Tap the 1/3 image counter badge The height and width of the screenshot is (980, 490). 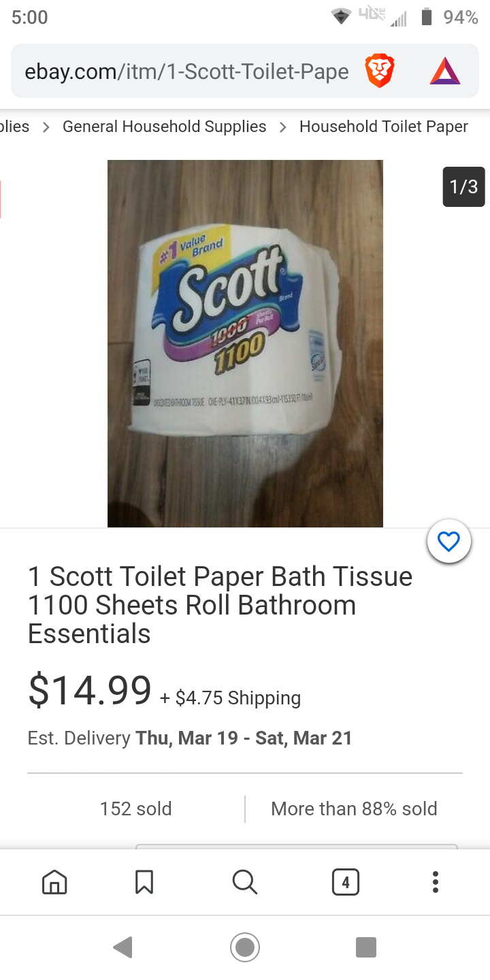(x=464, y=186)
